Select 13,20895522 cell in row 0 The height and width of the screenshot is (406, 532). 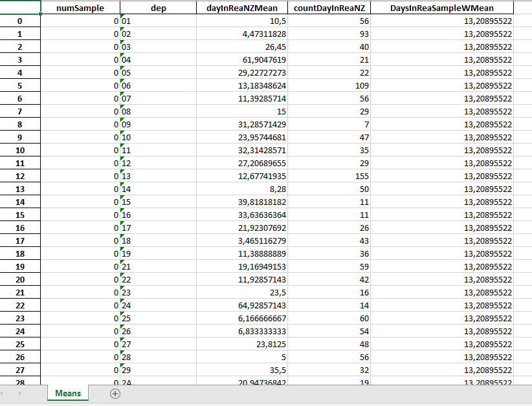(442, 21)
